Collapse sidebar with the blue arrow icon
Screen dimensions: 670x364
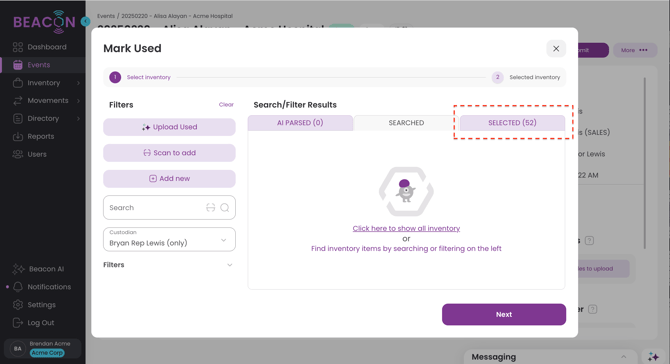click(x=85, y=21)
